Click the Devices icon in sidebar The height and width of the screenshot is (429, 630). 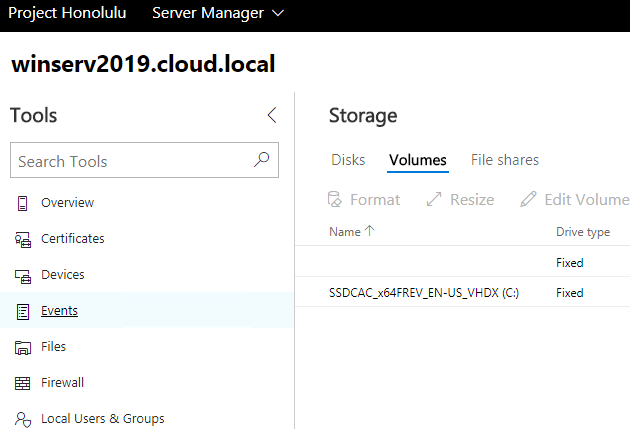[x=23, y=275]
